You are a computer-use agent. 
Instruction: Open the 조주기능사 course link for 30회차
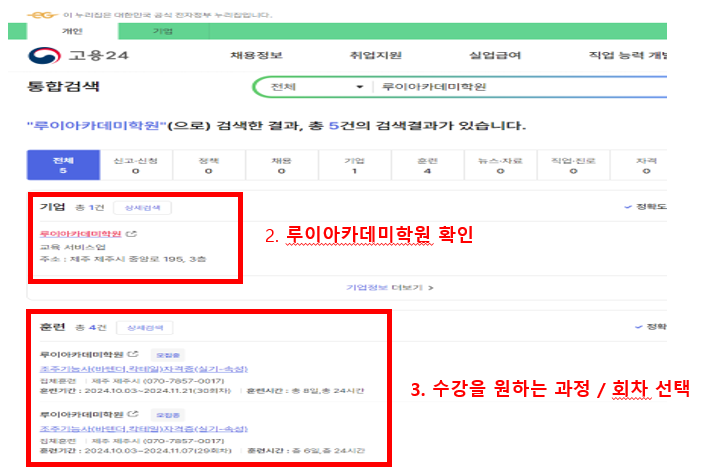click(x=144, y=369)
